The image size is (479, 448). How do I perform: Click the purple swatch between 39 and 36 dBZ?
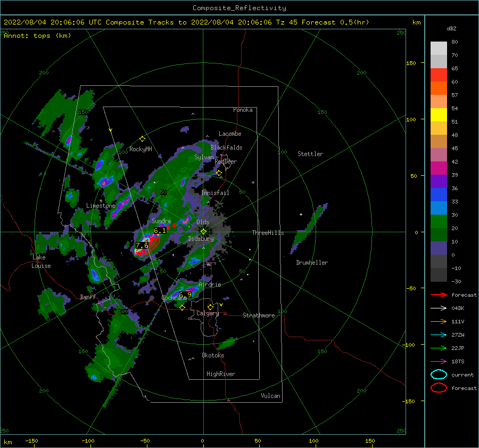tap(439, 181)
